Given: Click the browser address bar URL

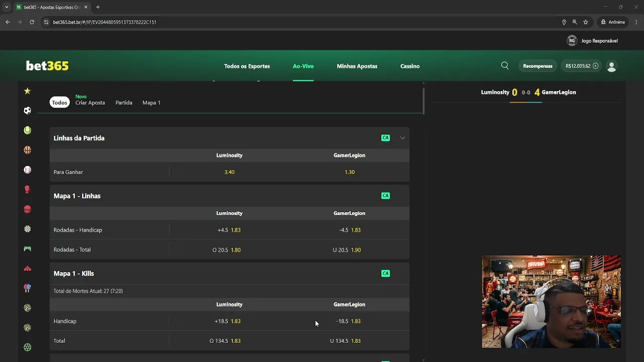Looking at the screenshot, I should point(105,22).
